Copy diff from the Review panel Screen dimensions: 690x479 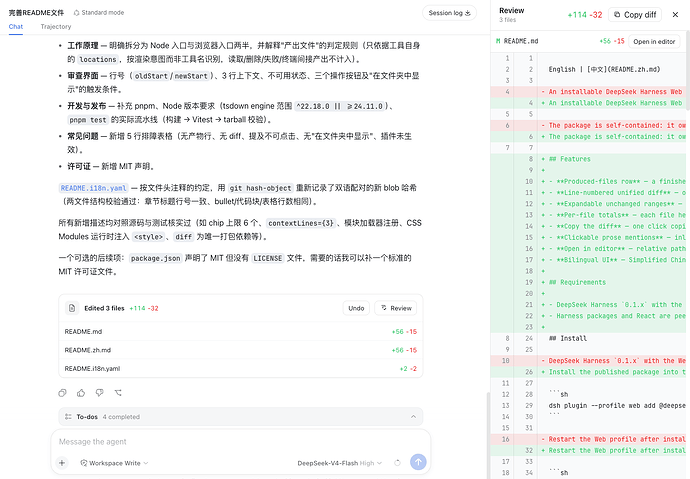pos(636,15)
